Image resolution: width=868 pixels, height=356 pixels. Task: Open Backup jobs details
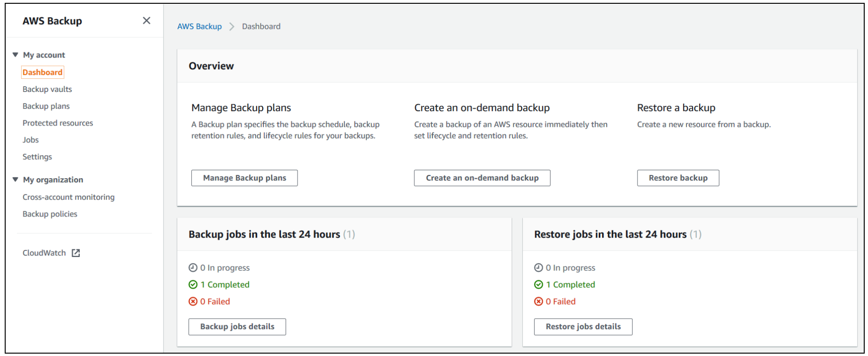[x=237, y=327]
